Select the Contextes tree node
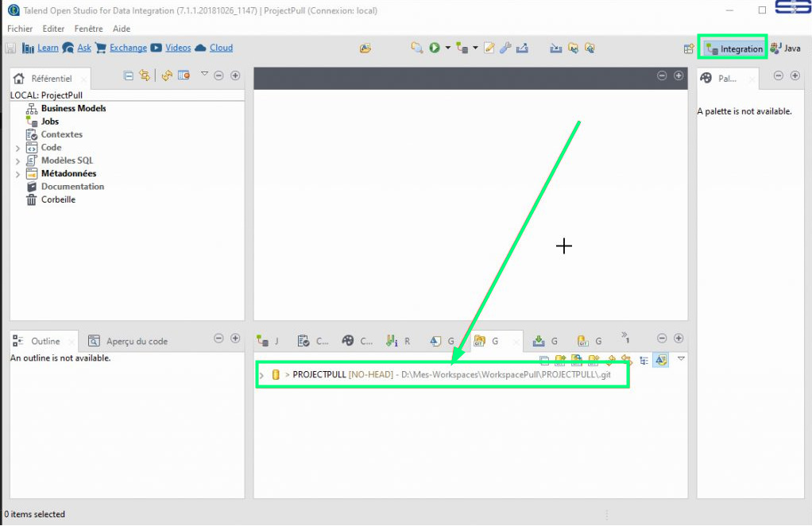This screenshot has height=526, width=812. click(x=62, y=134)
